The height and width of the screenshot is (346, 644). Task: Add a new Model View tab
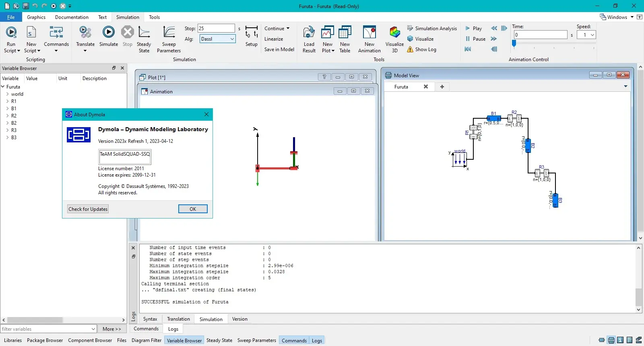pos(442,87)
